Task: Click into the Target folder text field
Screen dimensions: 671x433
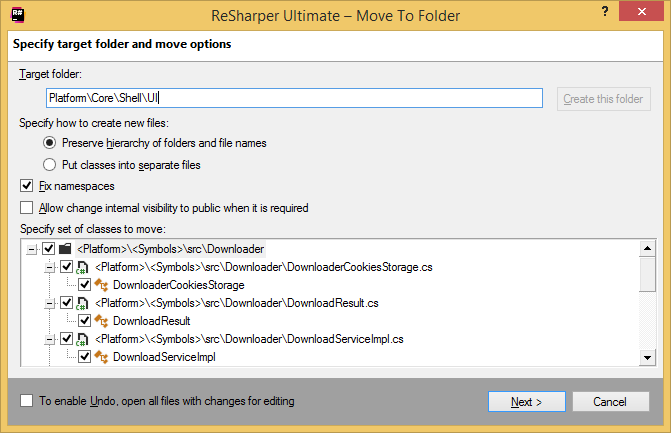Action: point(294,98)
